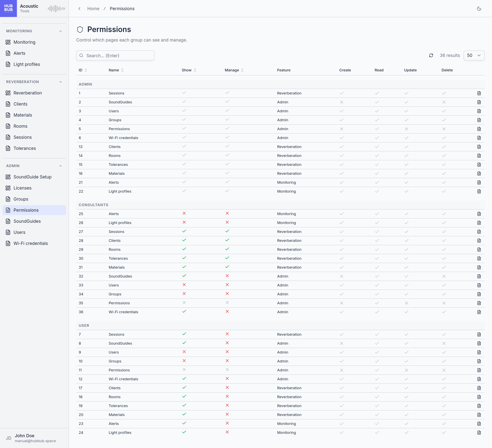492x448 pixels.
Task: Go back using the breadcrumb arrow
Action: (79, 9)
